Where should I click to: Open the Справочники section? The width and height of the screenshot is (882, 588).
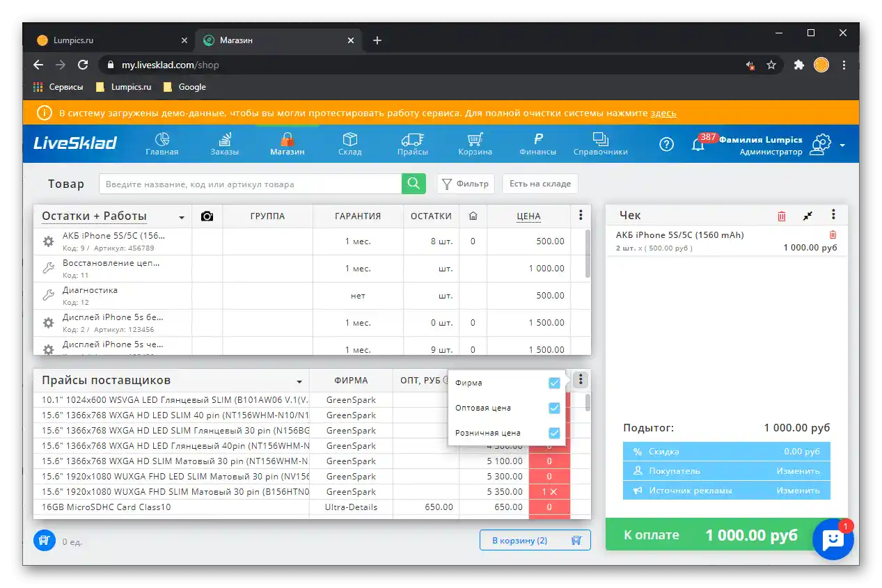tap(600, 144)
